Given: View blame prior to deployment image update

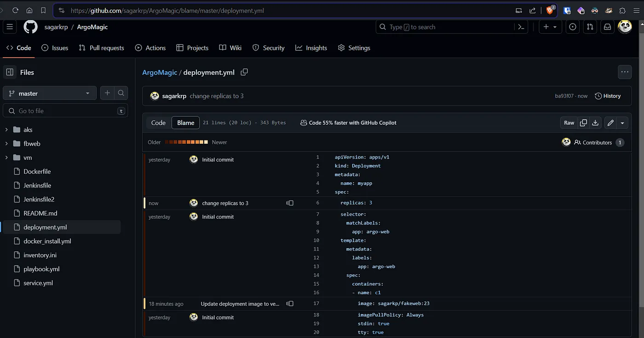Looking at the screenshot, I should [290, 304].
